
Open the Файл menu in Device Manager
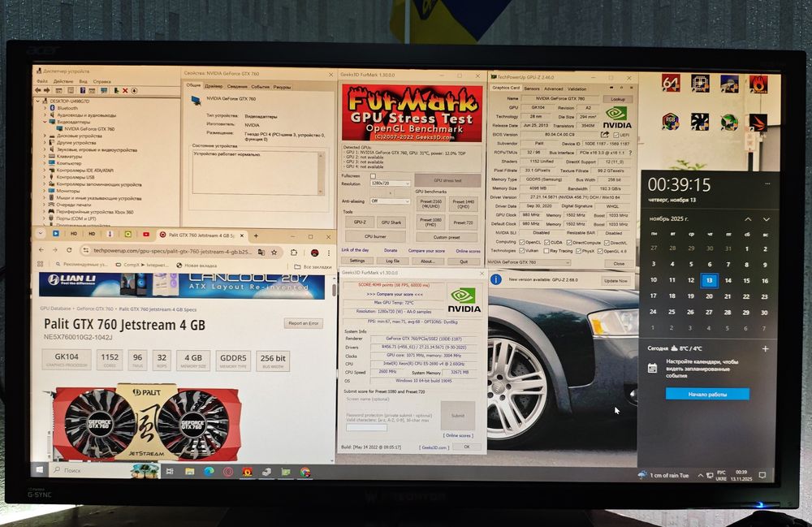[x=42, y=81]
